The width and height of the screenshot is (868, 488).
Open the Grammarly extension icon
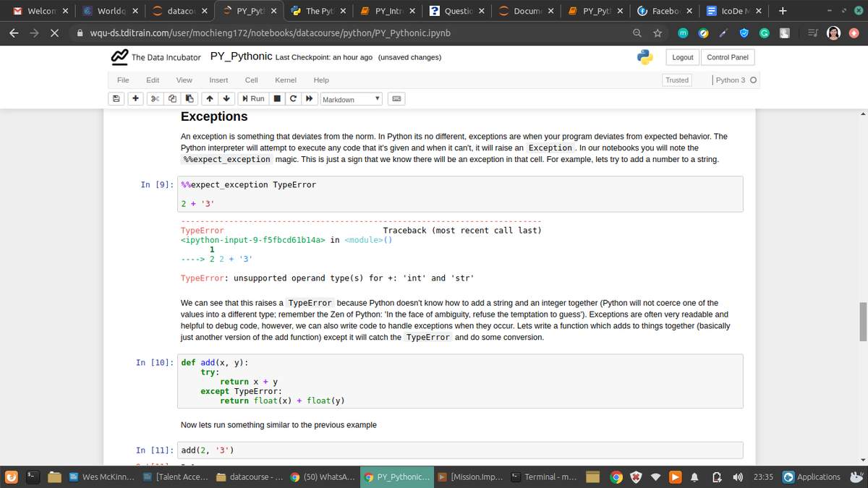click(x=765, y=33)
